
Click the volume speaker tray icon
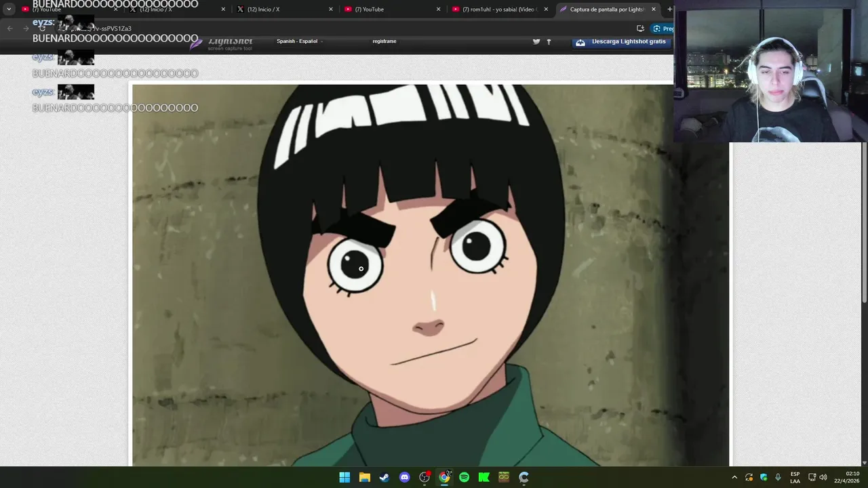click(x=823, y=477)
